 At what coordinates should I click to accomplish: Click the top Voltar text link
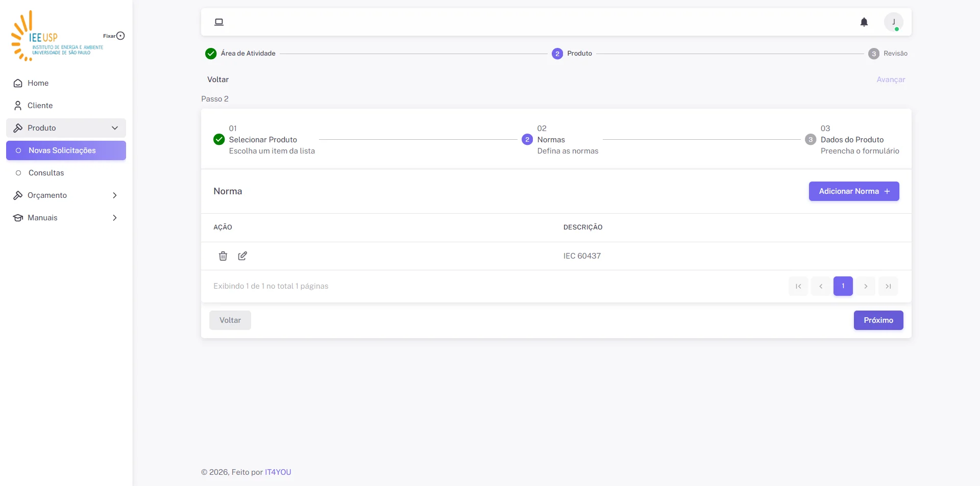pos(218,80)
